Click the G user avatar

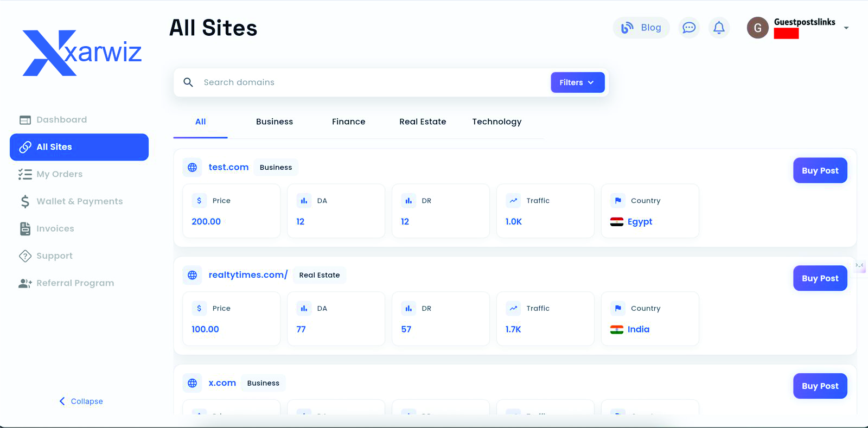[x=757, y=28]
